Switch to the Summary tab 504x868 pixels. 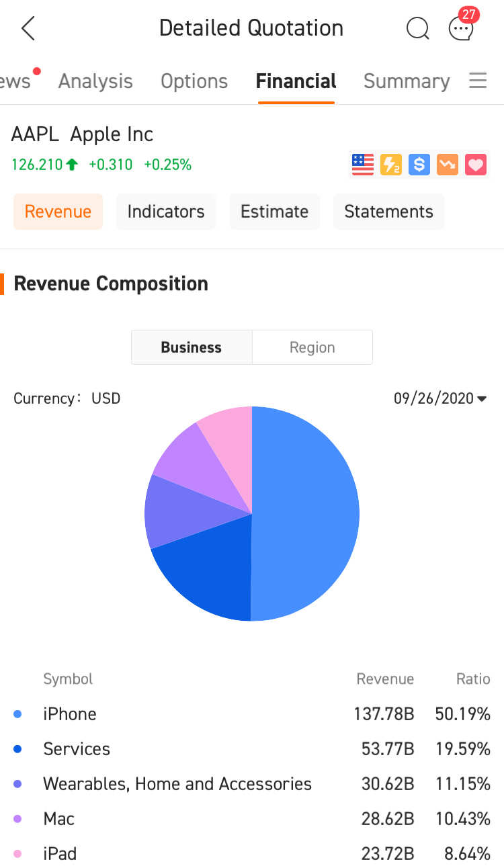(407, 81)
